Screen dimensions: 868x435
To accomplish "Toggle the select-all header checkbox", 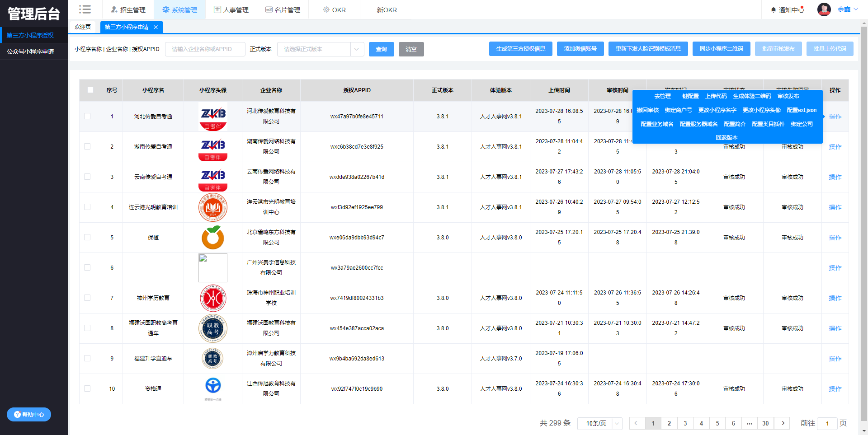I will pyautogui.click(x=90, y=90).
